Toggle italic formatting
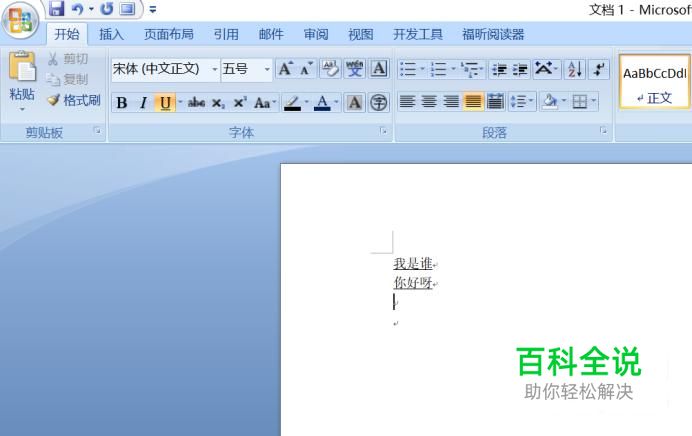692x436 pixels. coord(143,103)
